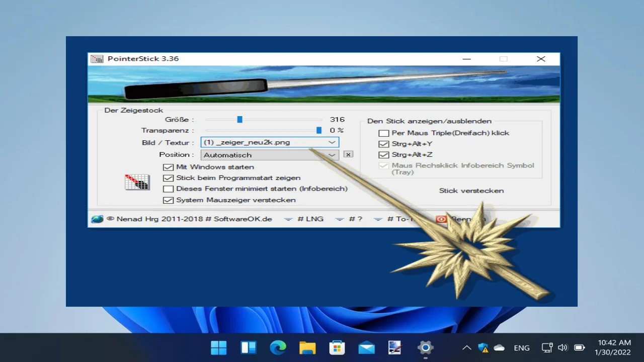Click the Transparenz value 0 %
Screen dimensions: 644x362
click(x=337, y=131)
